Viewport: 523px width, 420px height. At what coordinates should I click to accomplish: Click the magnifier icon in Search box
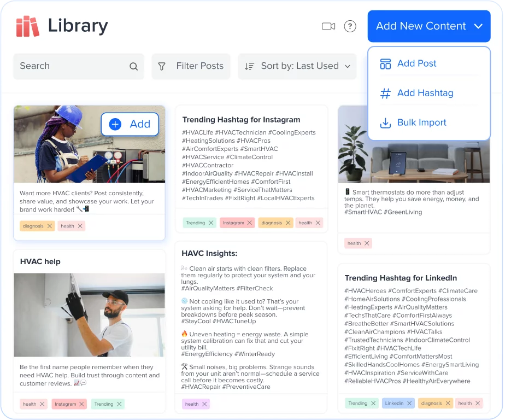point(133,66)
